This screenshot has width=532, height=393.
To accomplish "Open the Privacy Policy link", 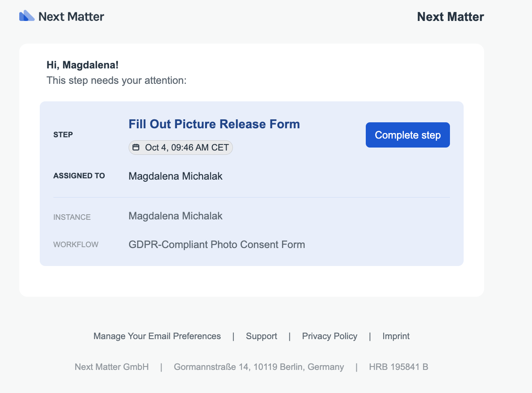I will pos(329,336).
